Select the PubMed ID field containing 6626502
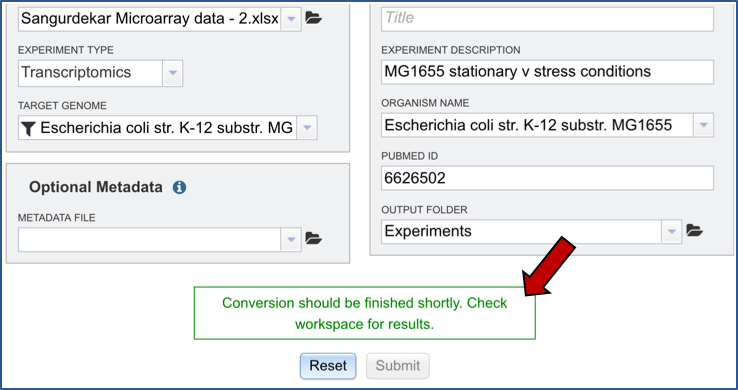The image size is (738, 390). click(x=547, y=178)
